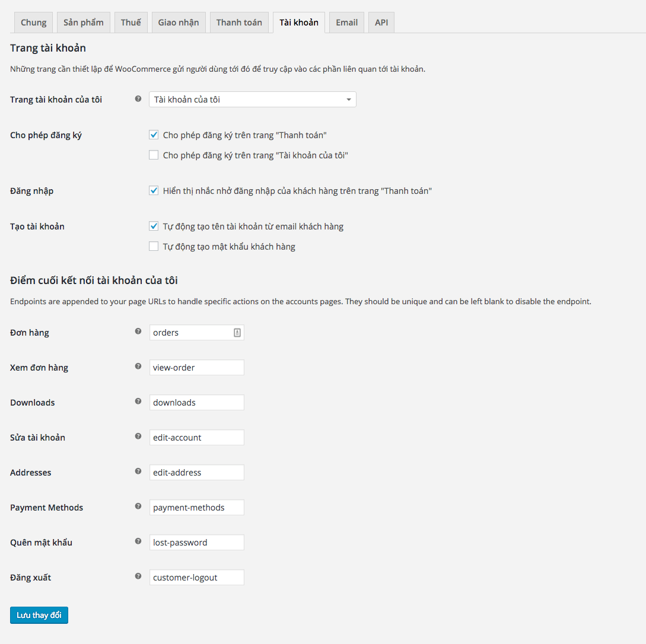The image size is (646, 644).
Task: Click help icon next to Downloads
Action: (x=138, y=401)
